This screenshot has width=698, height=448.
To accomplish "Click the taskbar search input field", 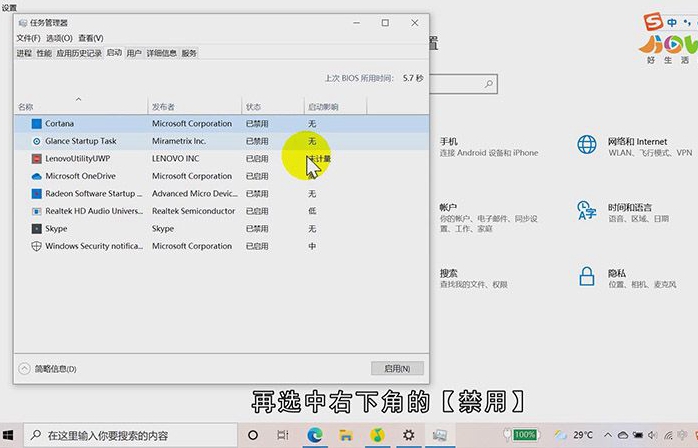I will (x=130, y=435).
